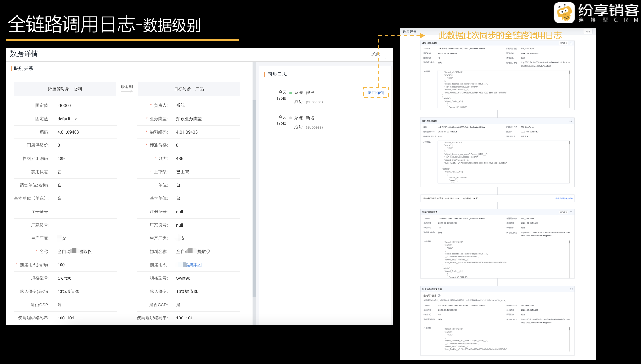Click the 系统 修改 log entry title
The image size is (641, 364).
304,93
